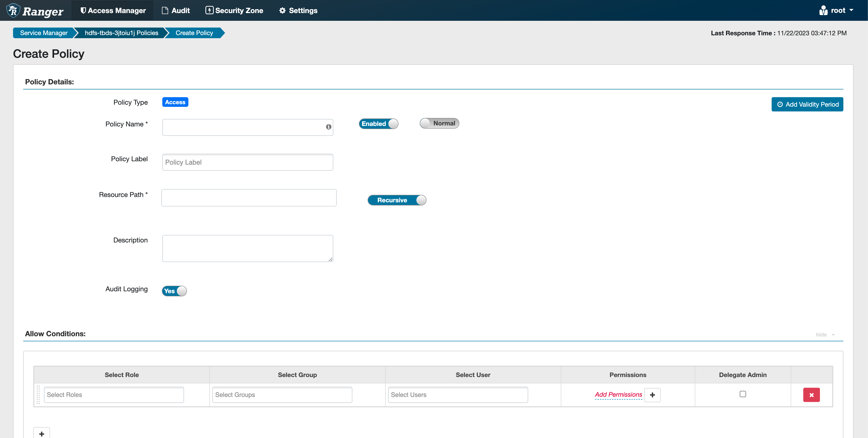Click the plus icon next to Add Permissions
The image size is (868, 438).
tap(652, 395)
